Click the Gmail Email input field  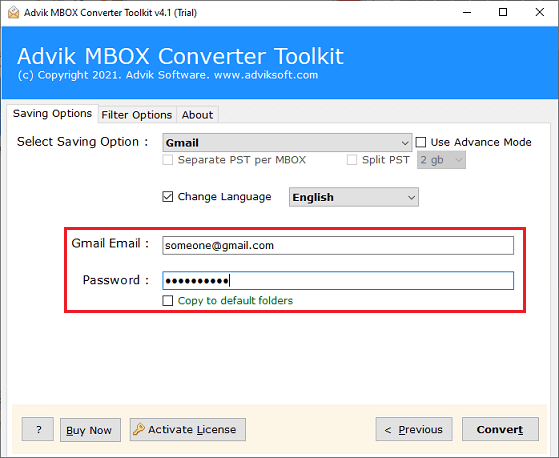click(338, 245)
